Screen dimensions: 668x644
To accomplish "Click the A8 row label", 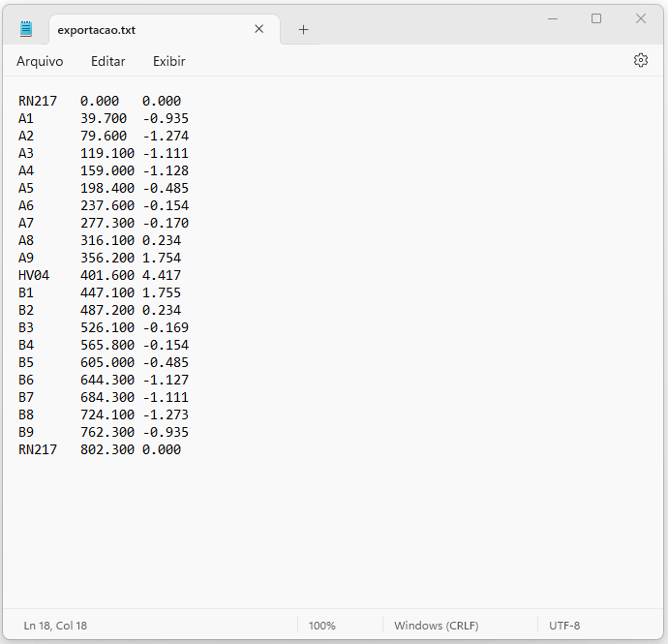I will (x=26, y=241).
